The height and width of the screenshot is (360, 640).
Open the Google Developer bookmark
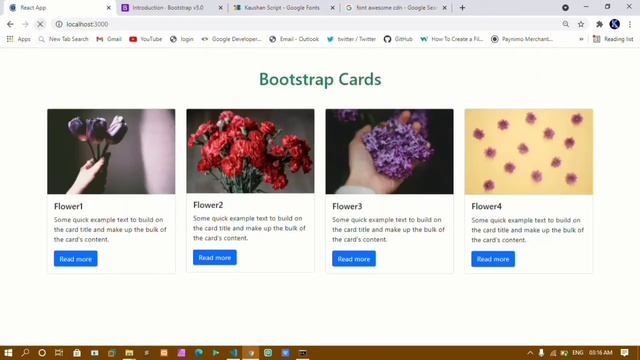(x=231, y=39)
